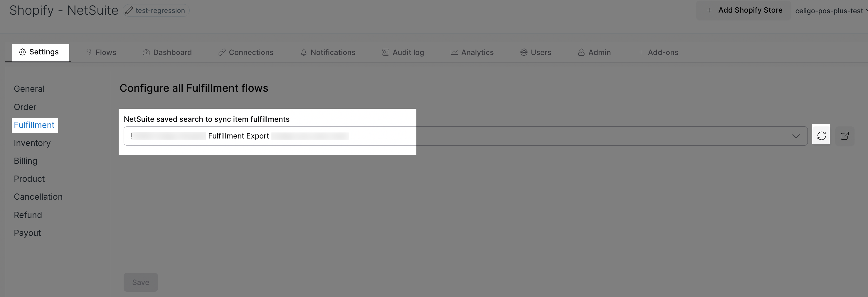Open the celigo-pos-plus-test store selector
868x297 pixels.
pyautogui.click(x=831, y=11)
